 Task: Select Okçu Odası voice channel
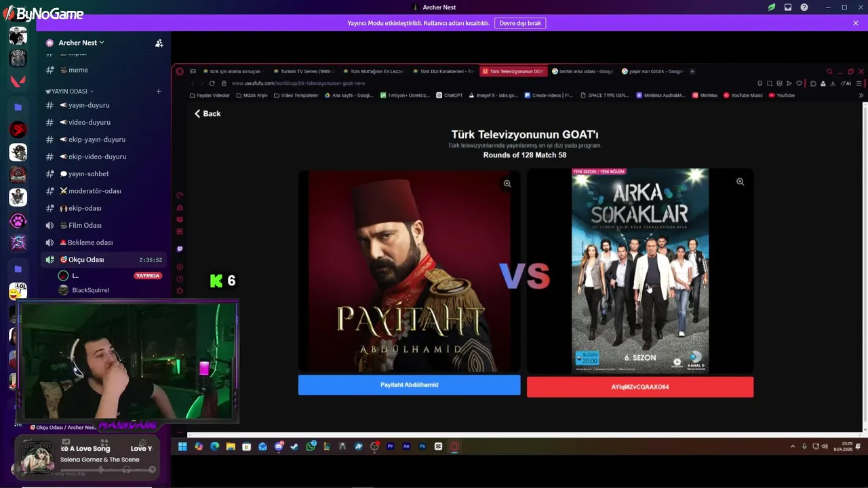point(102,260)
